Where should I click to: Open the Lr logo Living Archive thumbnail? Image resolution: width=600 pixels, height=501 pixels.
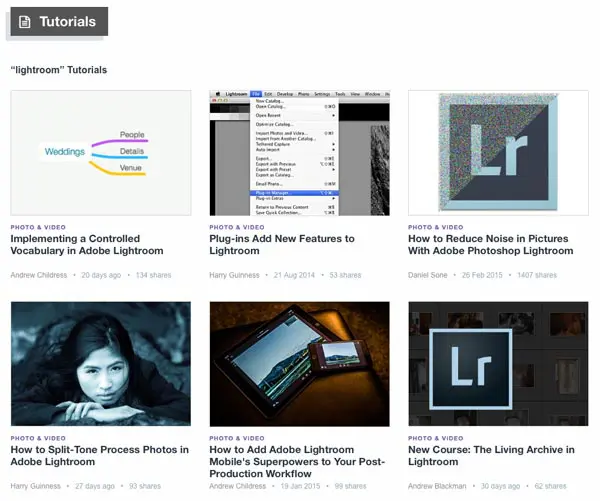498,364
